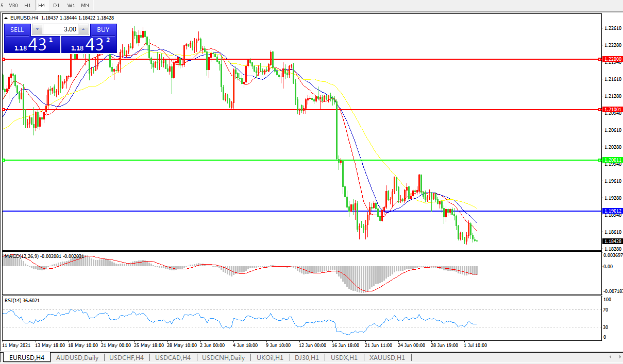Select the green 1.20011 horizontal line label

click(x=613, y=160)
